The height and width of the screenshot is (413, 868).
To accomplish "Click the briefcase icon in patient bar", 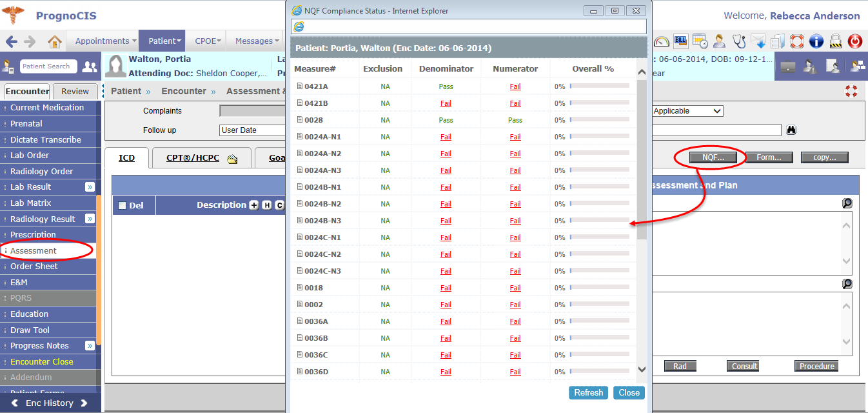I will [788, 66].
